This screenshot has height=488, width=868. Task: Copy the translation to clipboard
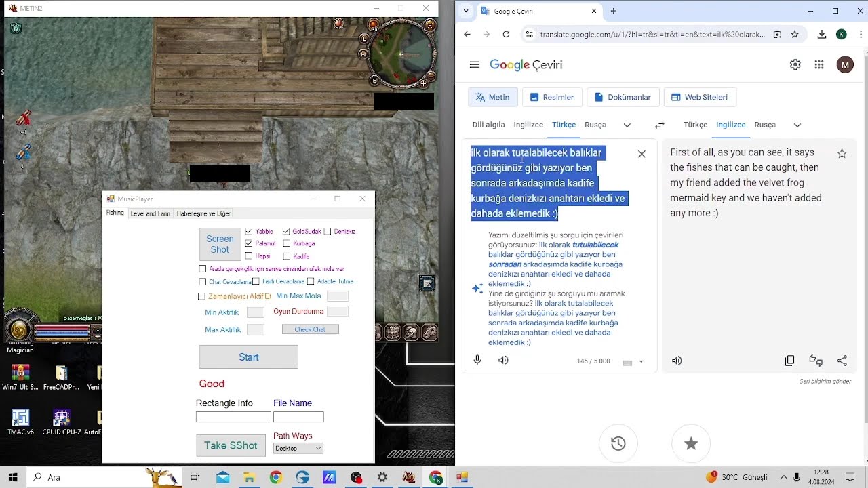pyautogui.click(x=789, y=361)
